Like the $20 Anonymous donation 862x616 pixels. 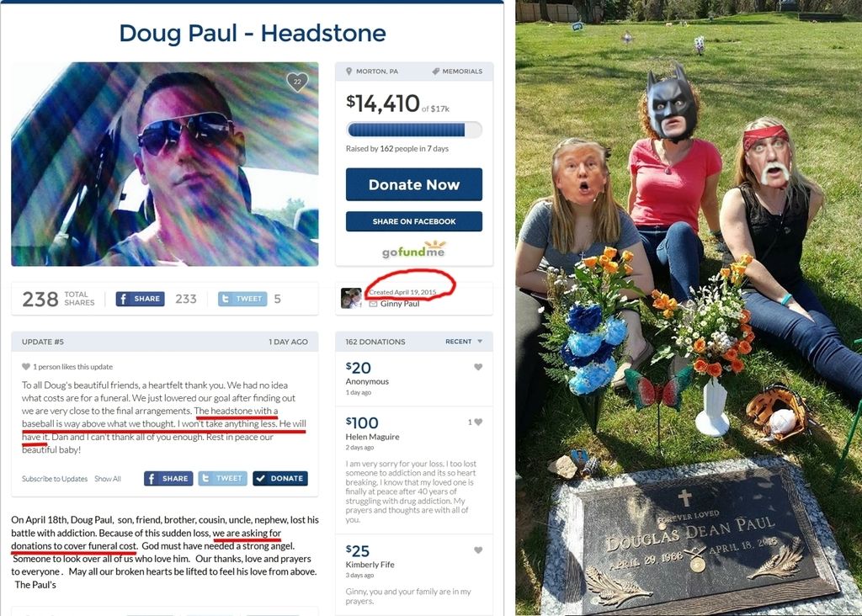[478, 367]
